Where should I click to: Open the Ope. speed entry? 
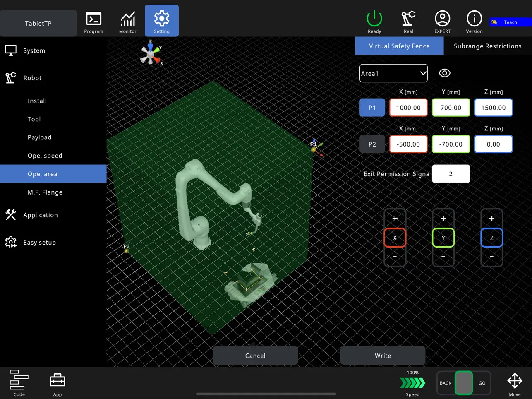pos(53,156)
